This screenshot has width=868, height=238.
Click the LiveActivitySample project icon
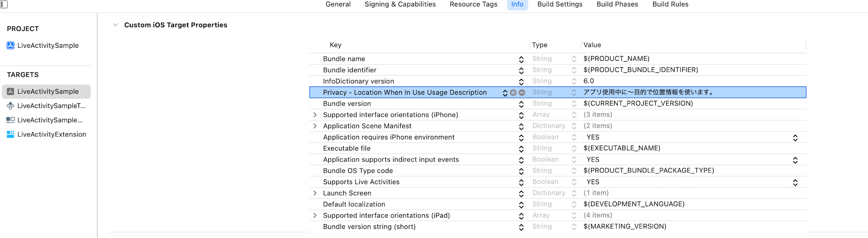point(10,46)
